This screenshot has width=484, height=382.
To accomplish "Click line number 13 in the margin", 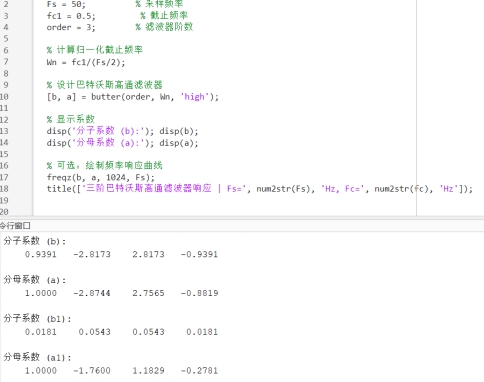I will pyautogui.click(x=4, y=131).
